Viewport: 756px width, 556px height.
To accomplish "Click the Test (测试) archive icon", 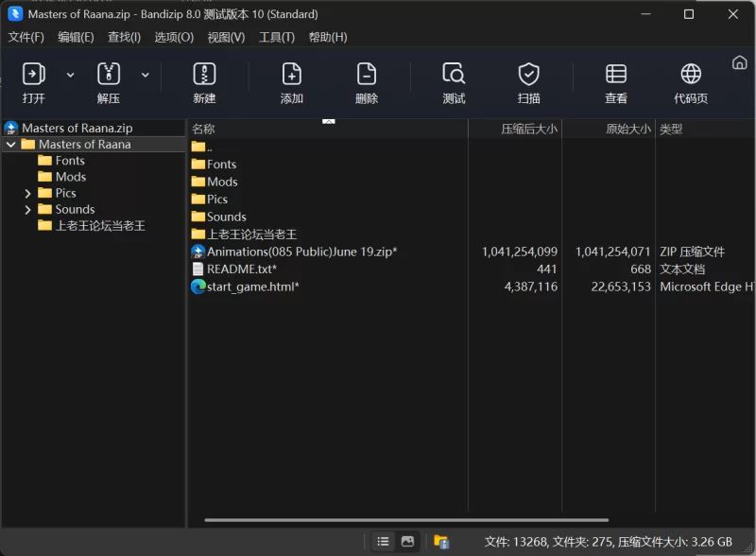I will pos(454,75).
